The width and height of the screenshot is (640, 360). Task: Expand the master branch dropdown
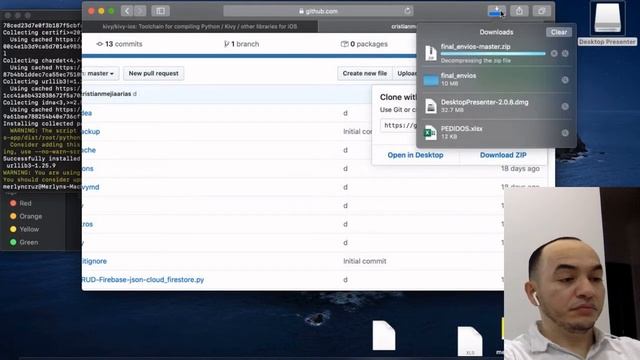click(101, 73)
